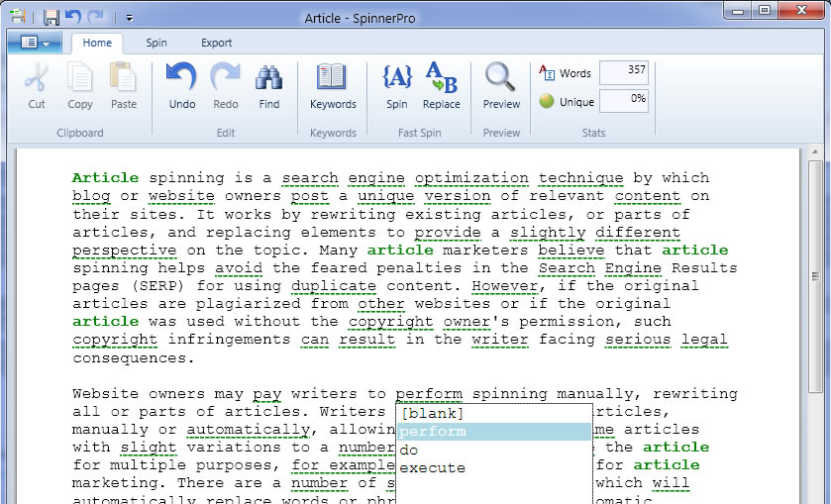Switch to the Export ribbon tab
This screenshot has height=504, width=831.
216,43
